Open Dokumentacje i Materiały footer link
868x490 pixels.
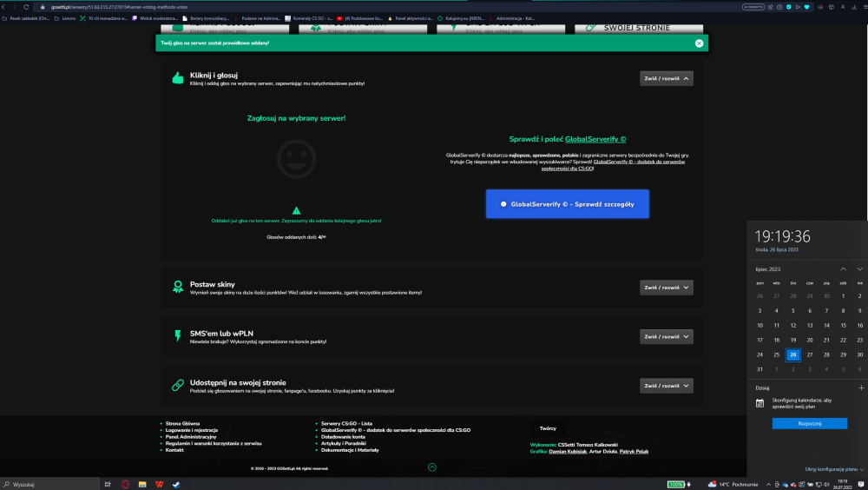[350, 450]
